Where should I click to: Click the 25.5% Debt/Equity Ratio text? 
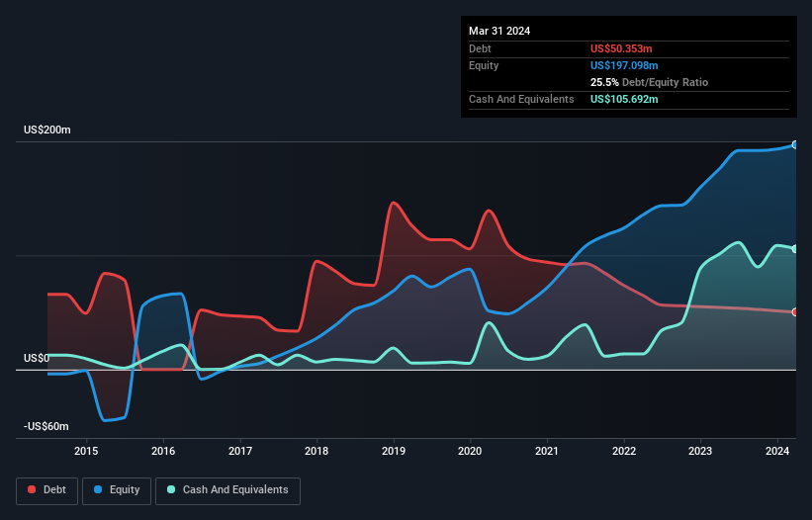[x=649, y=82]
